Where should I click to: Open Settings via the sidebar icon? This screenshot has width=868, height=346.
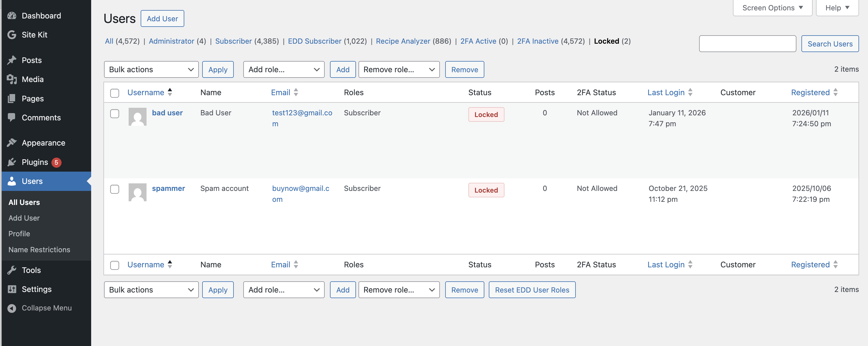[12, 289]
